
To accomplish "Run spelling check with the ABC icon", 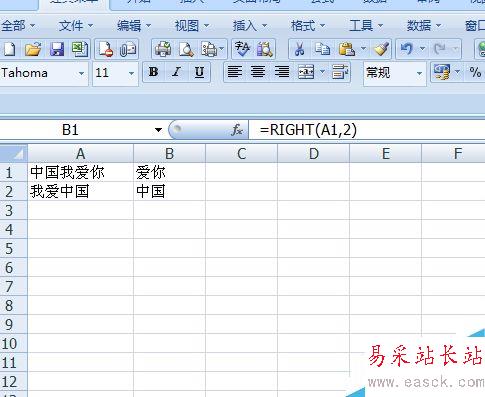I will coord(242,50).
